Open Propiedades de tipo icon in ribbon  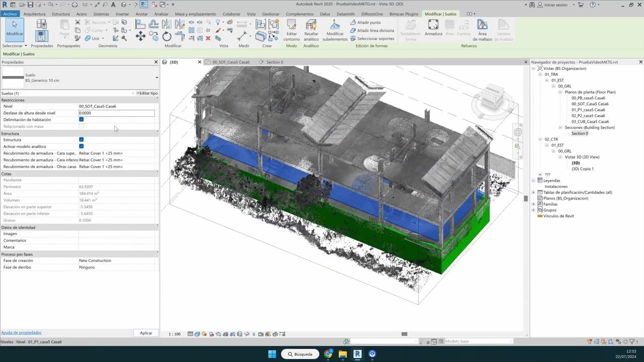[42, 24]
